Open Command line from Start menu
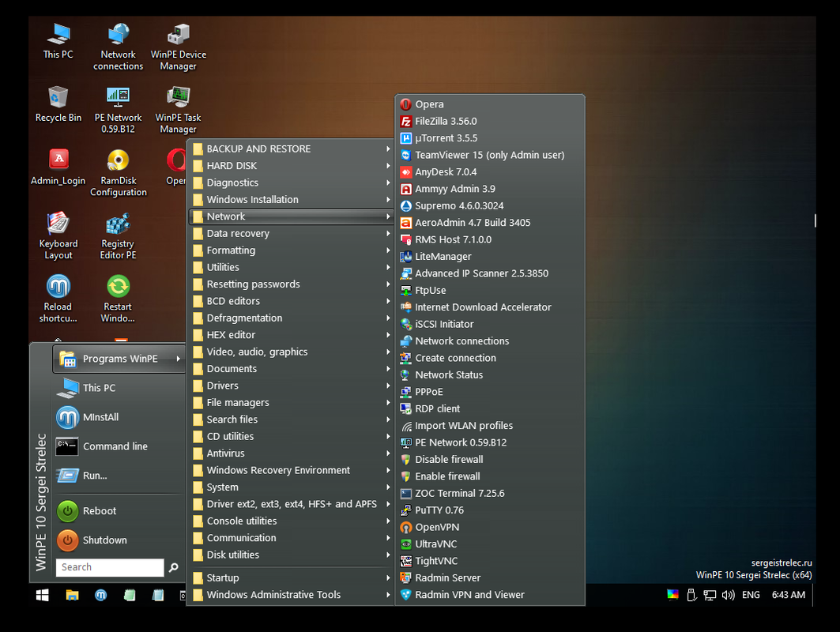840x632 pixels. 119,446
